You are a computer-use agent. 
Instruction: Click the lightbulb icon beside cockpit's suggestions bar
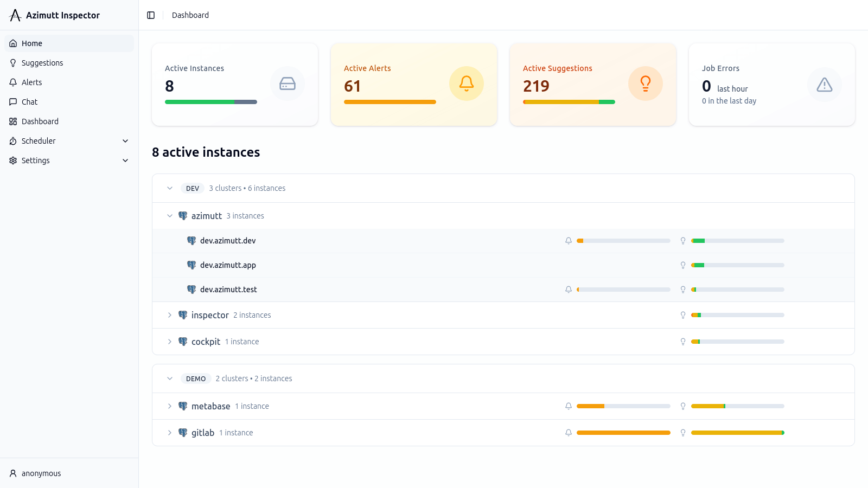(x=682, y=342)
